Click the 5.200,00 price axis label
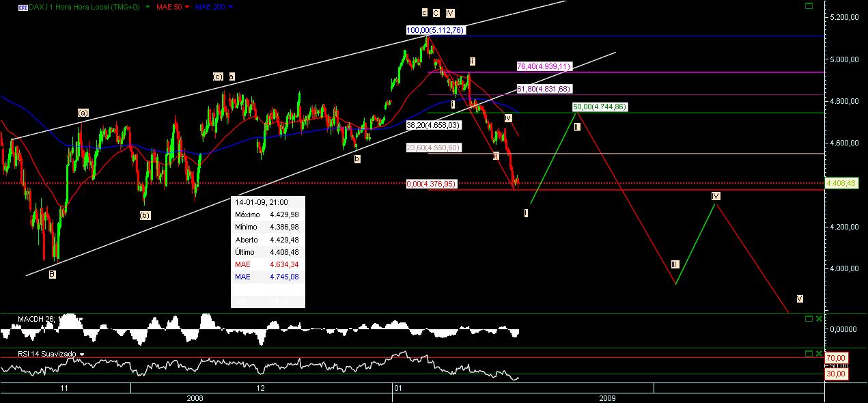Viewport: 868px width, 403px height. pyautogui.click(x=843, y=18)
